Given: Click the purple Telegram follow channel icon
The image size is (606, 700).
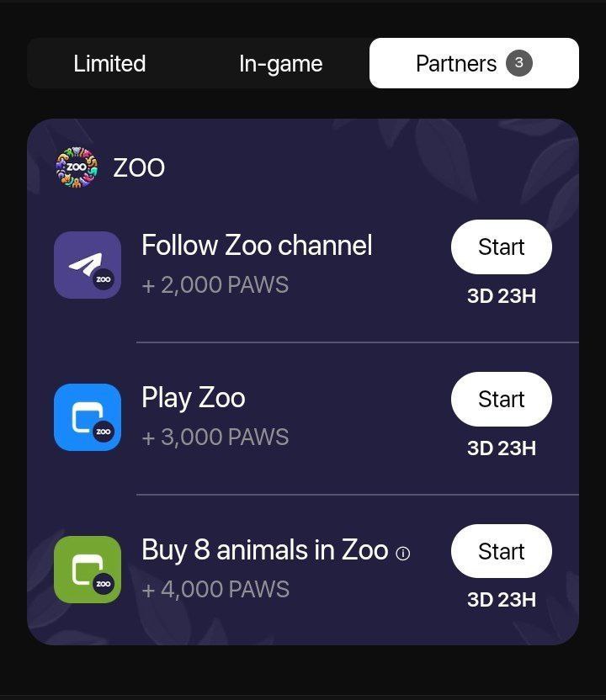Looking at the screenshot, I should click(x=88, y=265).
